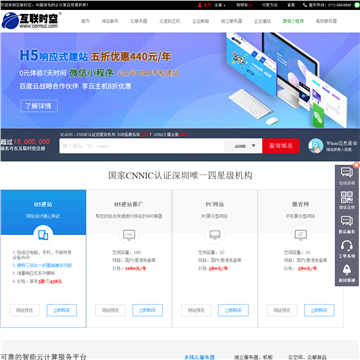Click the blue highlighted feature line in the H5建站 card

click(x=42, y=266)
